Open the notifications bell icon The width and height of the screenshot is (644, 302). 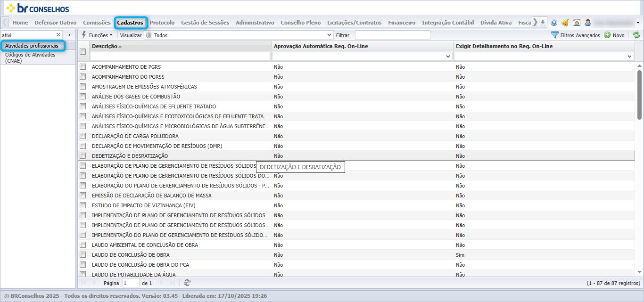pyautogui.click(x=565, y=23)
